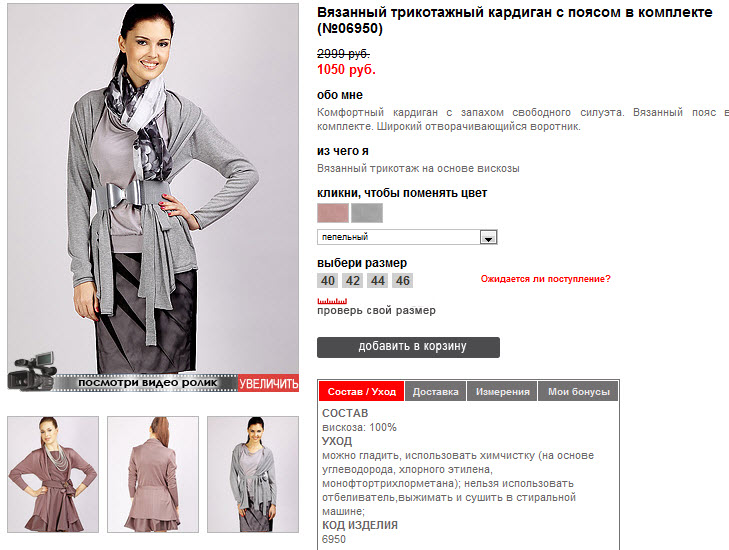This screenshot has height=550, width=729.
Task: Click добавить в корзину button
Action: (x=408, y=347)
